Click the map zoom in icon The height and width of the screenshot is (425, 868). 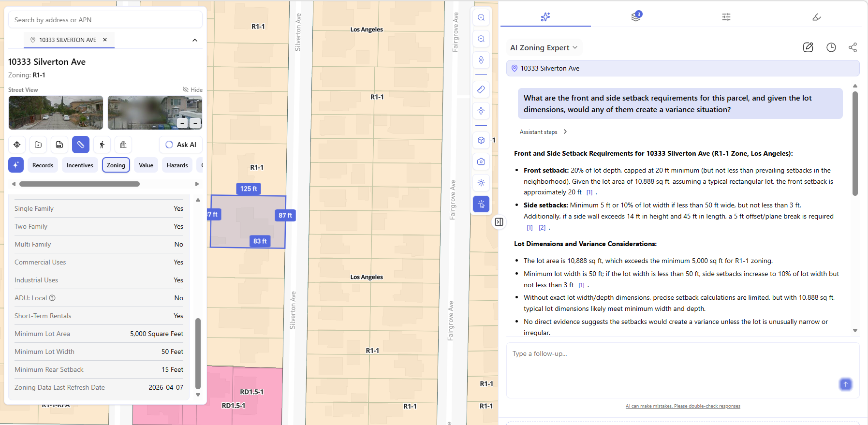click(x=481, y=17)
